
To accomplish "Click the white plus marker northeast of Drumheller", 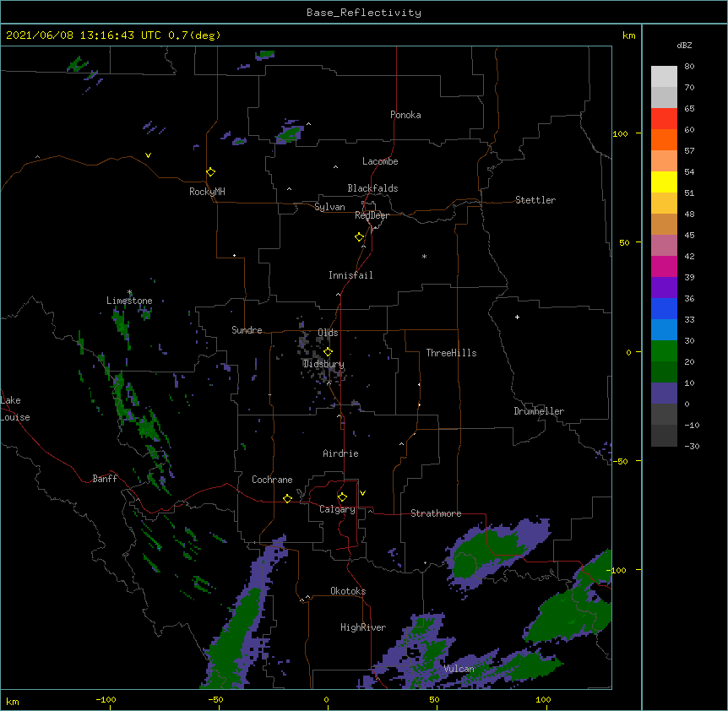I will click(517, 317).
